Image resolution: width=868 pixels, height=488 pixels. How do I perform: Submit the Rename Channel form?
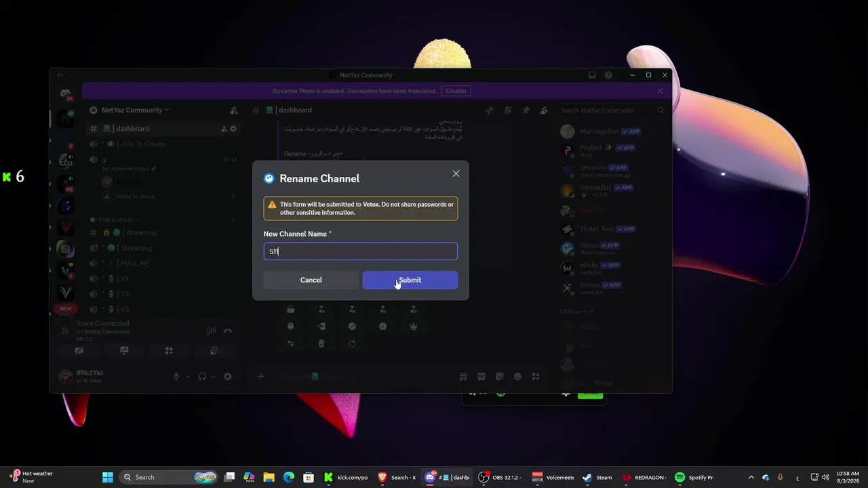(410, 280)
